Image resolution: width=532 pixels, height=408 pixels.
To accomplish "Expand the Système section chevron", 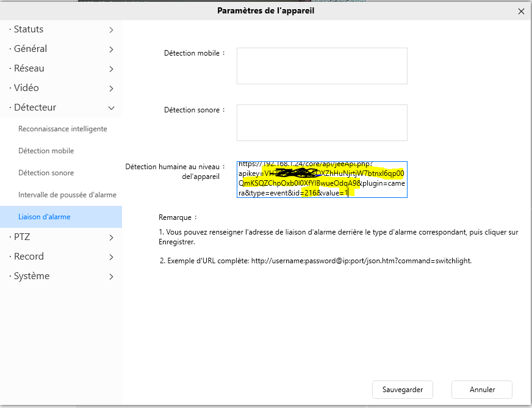I will click(111, 277).
